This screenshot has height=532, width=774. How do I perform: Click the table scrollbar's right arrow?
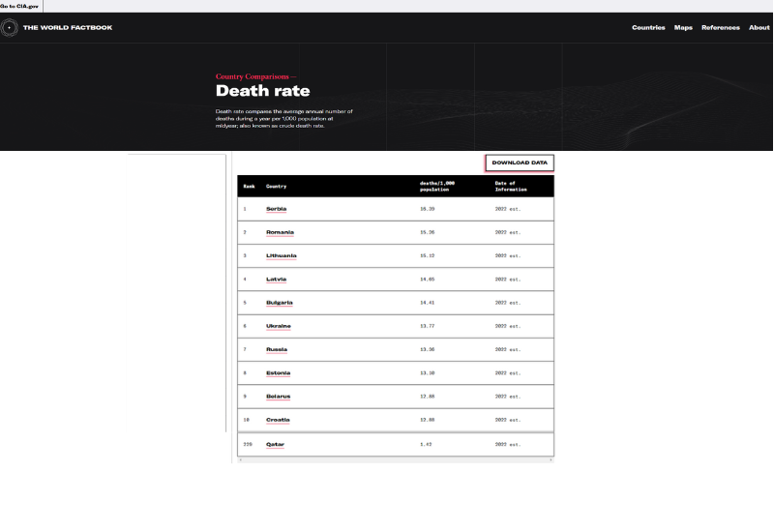tap(551, 460)
